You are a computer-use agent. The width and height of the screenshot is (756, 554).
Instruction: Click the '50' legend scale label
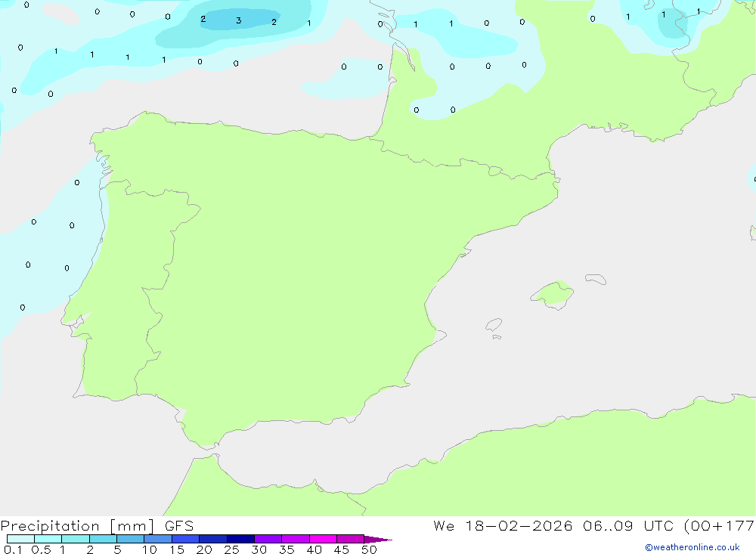point(369,549)
